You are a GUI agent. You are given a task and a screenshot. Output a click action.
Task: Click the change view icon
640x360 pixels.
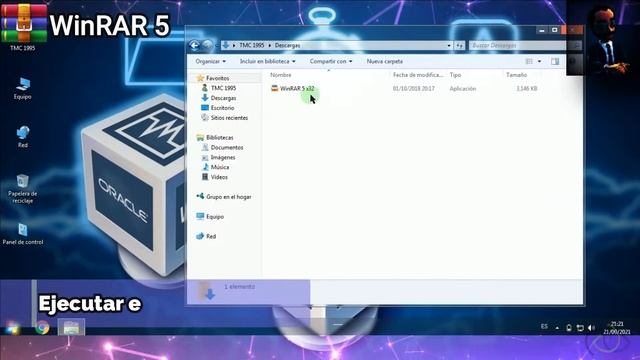point(529,61)
